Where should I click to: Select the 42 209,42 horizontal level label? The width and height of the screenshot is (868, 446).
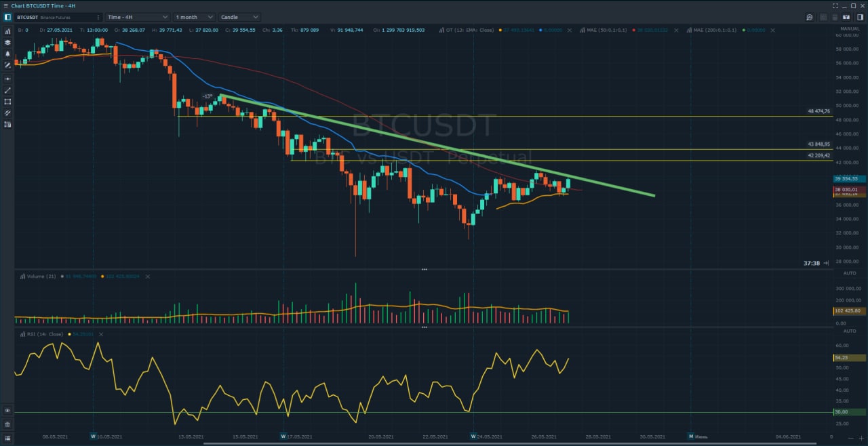(818, 155)
